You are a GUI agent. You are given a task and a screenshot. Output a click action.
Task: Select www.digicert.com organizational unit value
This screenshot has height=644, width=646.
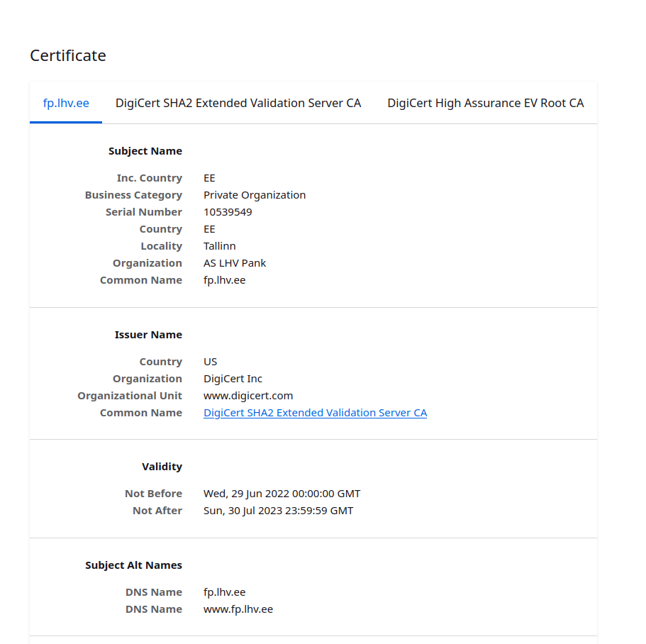[248, 396]
